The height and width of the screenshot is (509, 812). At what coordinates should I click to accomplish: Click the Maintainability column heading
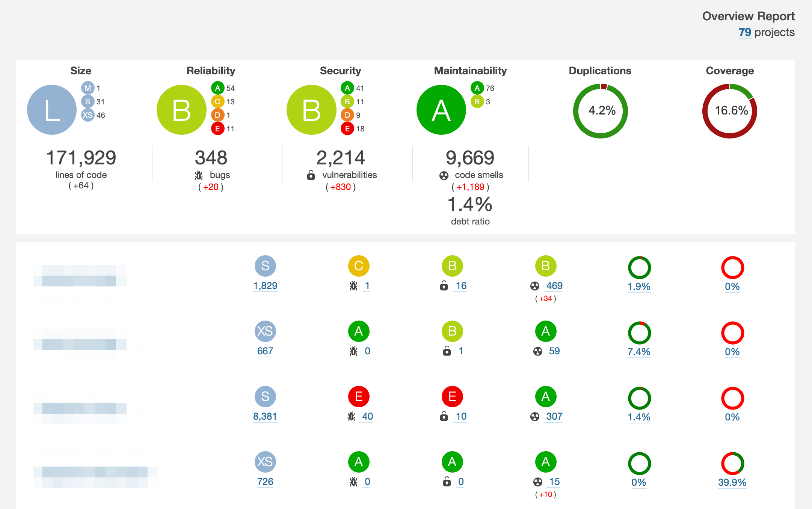pyautogui.click(x=470, y=71)
